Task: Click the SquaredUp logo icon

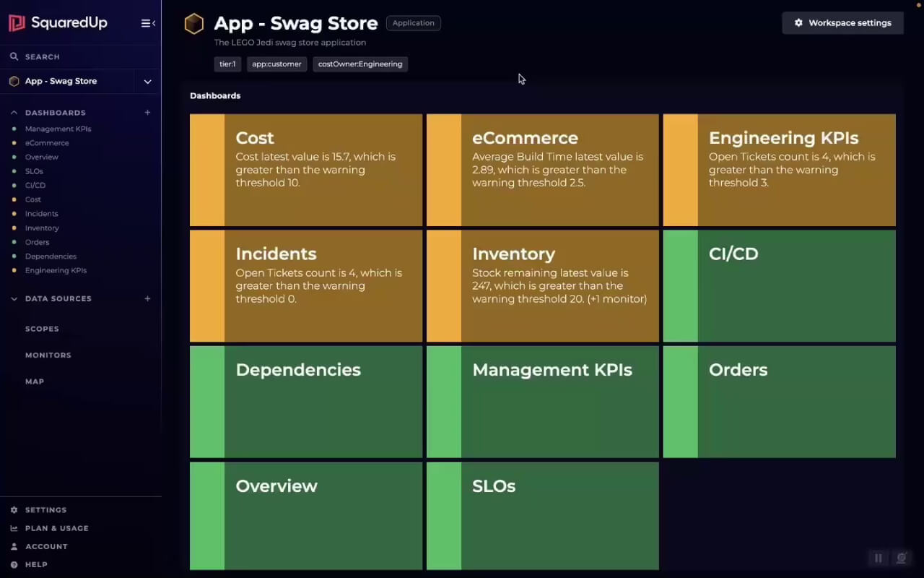Action: (x=17, y=23)
